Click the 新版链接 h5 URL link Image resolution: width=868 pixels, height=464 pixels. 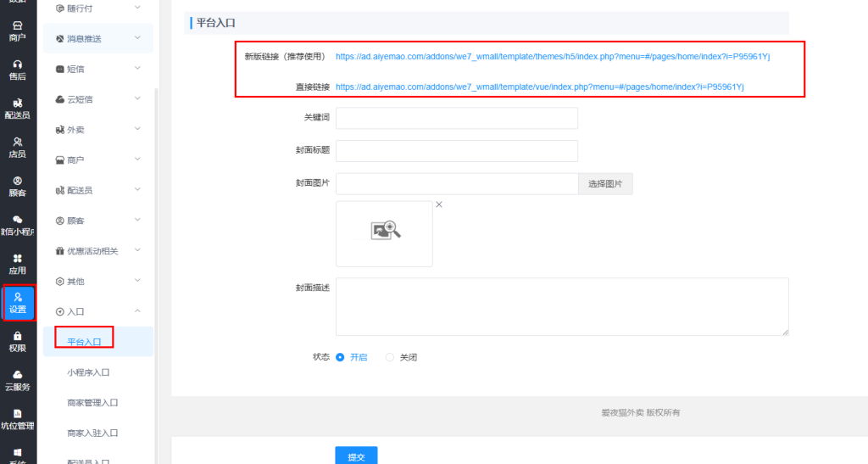[x=552, y=57]
